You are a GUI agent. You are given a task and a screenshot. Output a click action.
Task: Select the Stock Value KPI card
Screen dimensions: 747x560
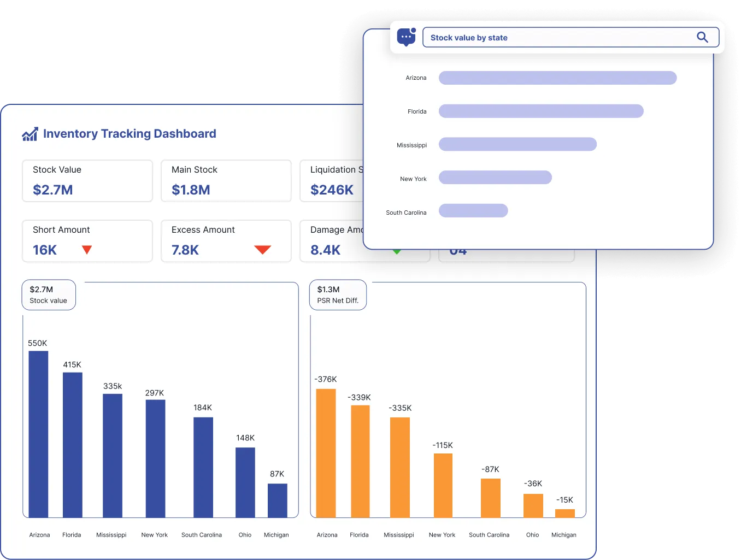pos(87,181)
